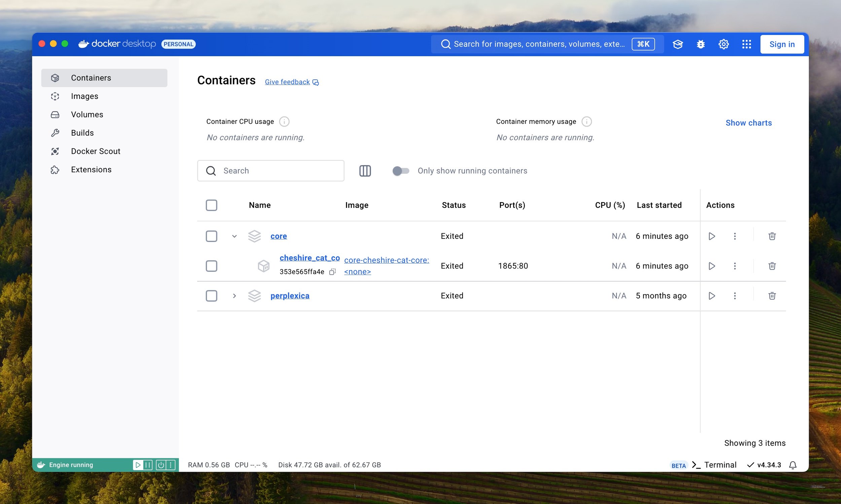Open Containers in sidebar
This screenshot has height=504, width=841.
pyautogui.click(x=104, y=78)
